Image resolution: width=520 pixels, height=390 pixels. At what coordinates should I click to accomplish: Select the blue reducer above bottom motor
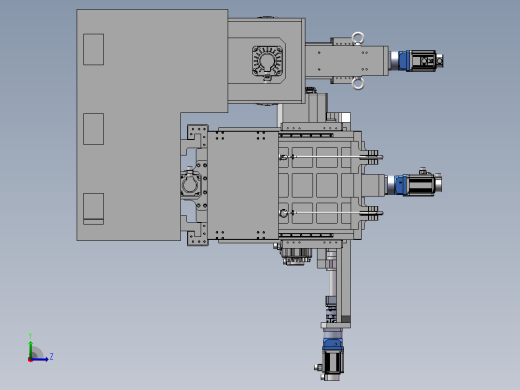(x=333, y=344)
